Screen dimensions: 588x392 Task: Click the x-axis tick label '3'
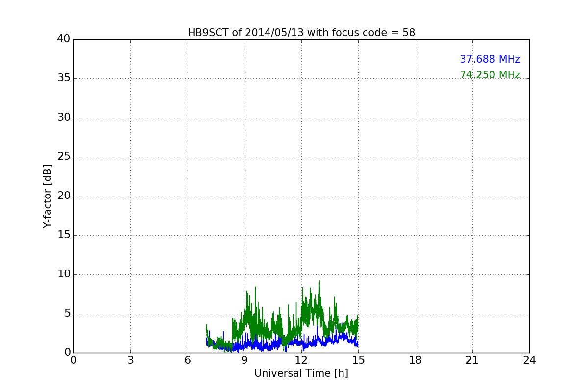click(130, 360)
